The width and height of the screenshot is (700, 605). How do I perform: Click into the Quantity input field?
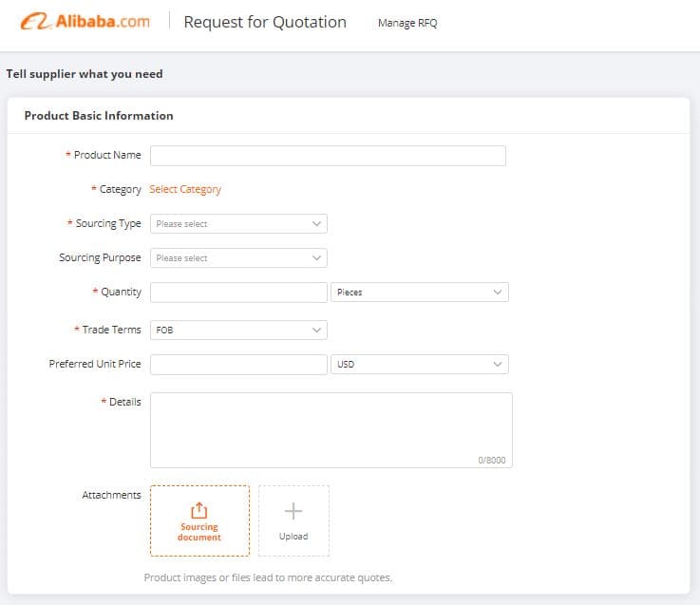point(238,293)
